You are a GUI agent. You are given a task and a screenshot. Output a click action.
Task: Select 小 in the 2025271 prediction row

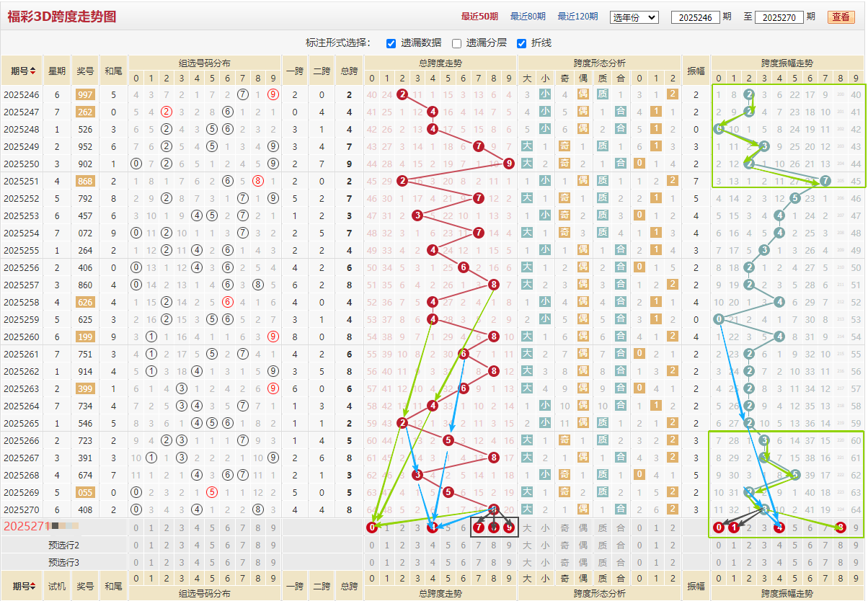click(545, 527)
